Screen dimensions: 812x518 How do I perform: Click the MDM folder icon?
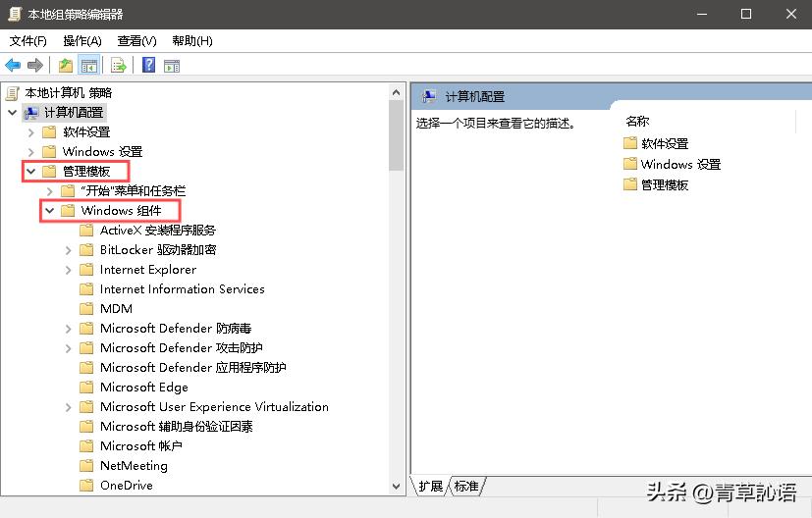(x=86, y=308)
